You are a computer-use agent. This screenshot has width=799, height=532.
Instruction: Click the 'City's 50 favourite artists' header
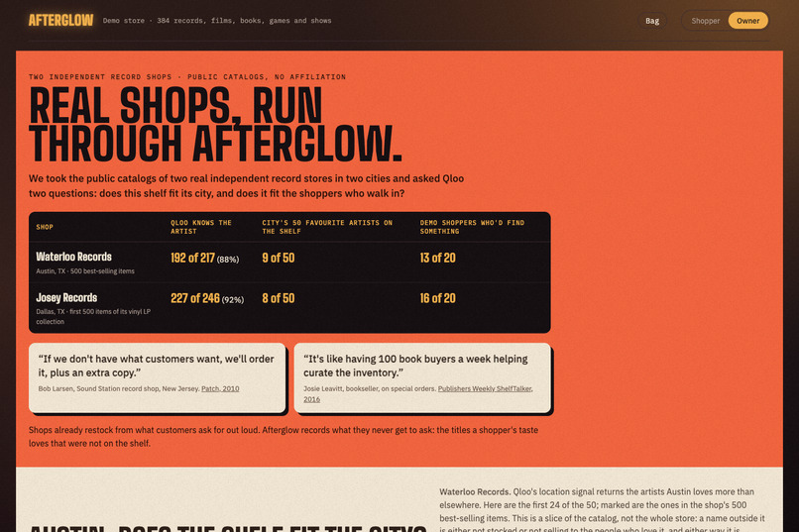point(327,227)
